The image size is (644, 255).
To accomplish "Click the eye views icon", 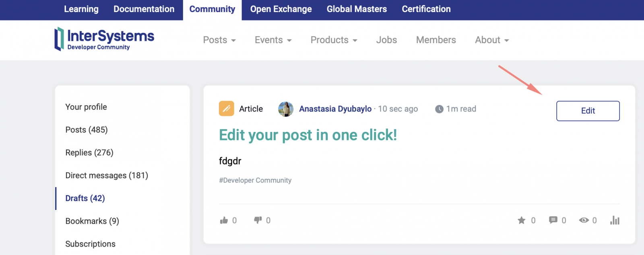I will pos(584,220).
